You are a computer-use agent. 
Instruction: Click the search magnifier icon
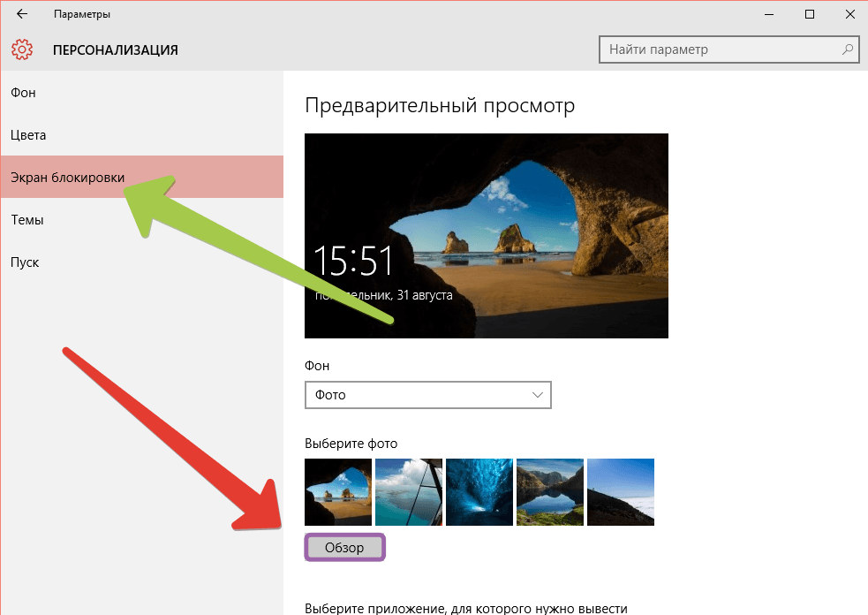click(x=848, y=49)
